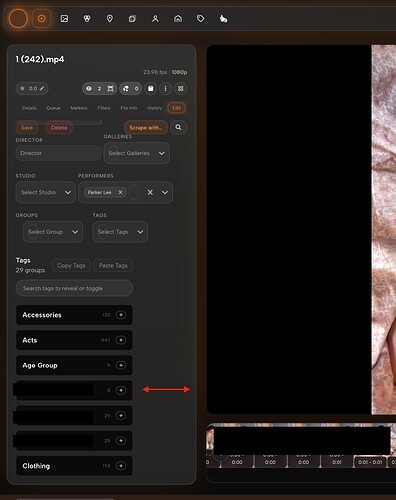Screen dimensions: 396x500
Task: Click the 0:01 - 0:01 timeline segment
Action: 370,462
